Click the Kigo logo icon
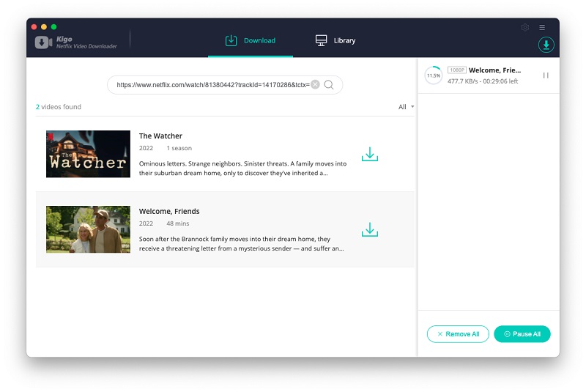 point(44,42)
